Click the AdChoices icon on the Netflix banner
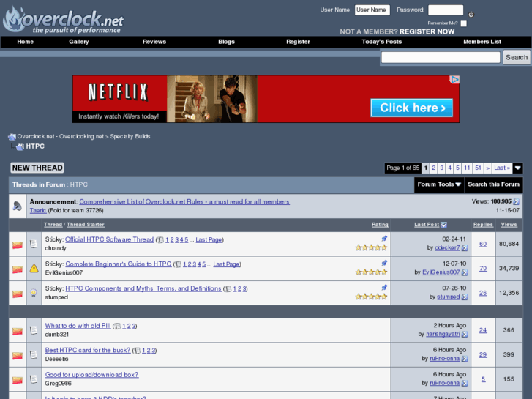 (x=454, y=80)
